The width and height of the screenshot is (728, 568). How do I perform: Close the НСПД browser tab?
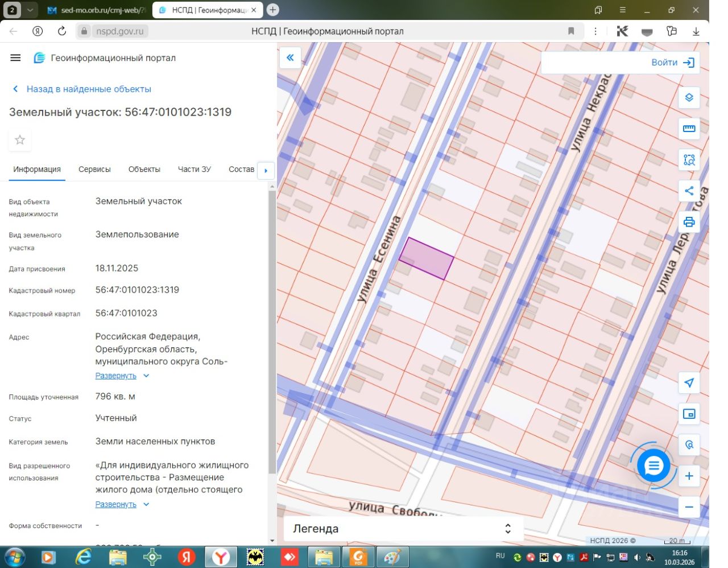click(x=254, y=10)
